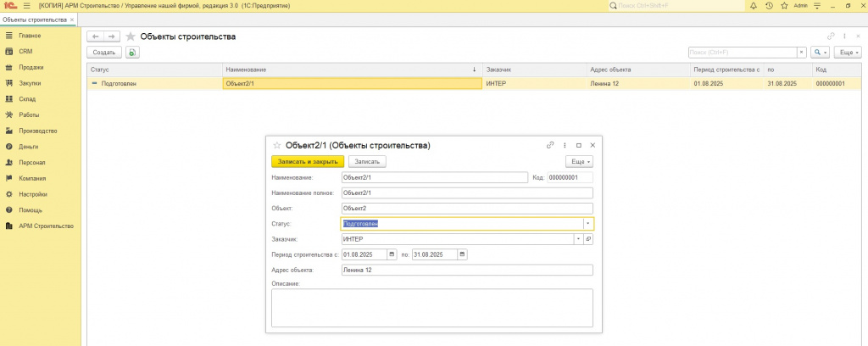Screen dimensions: 868x346
Task: Open history clock icon in top bar
Action: (x=768, y=6)
